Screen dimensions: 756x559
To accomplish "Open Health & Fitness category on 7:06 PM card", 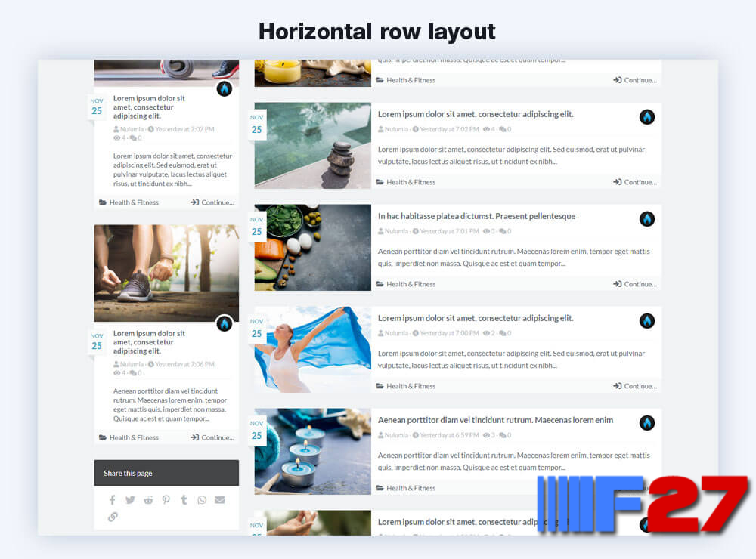I will (x=129, y=437).
